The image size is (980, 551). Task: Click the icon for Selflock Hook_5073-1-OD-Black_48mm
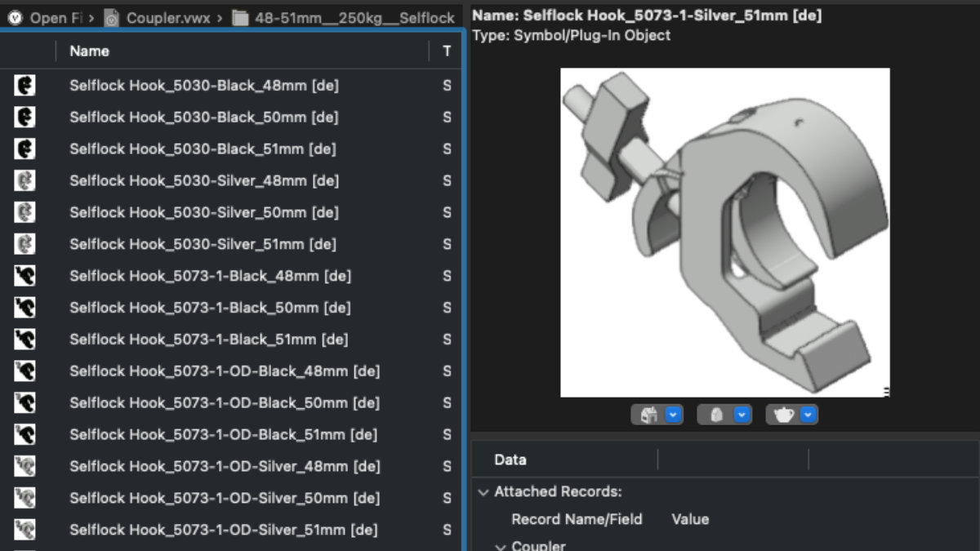pos(24,371)
